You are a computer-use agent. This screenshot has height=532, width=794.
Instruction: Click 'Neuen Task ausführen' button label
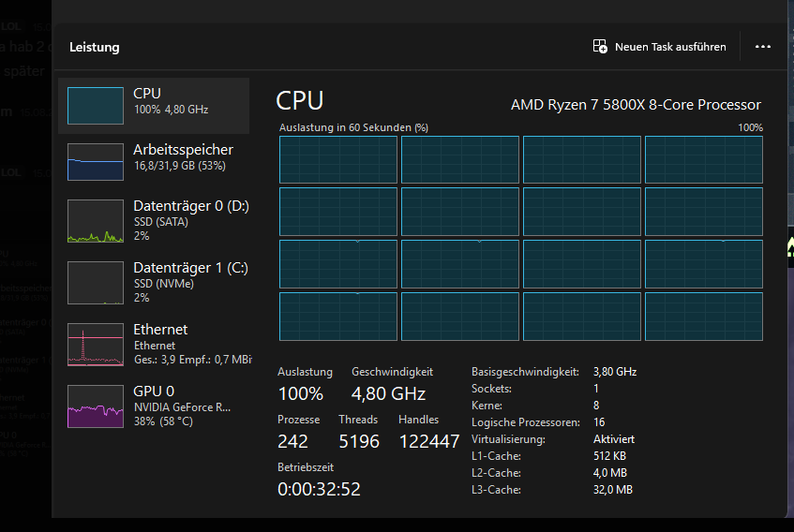670,47
